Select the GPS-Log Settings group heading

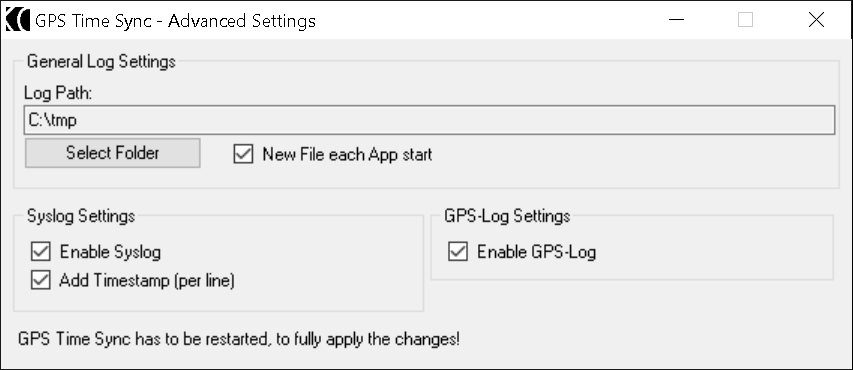click(x=507, y=216)
